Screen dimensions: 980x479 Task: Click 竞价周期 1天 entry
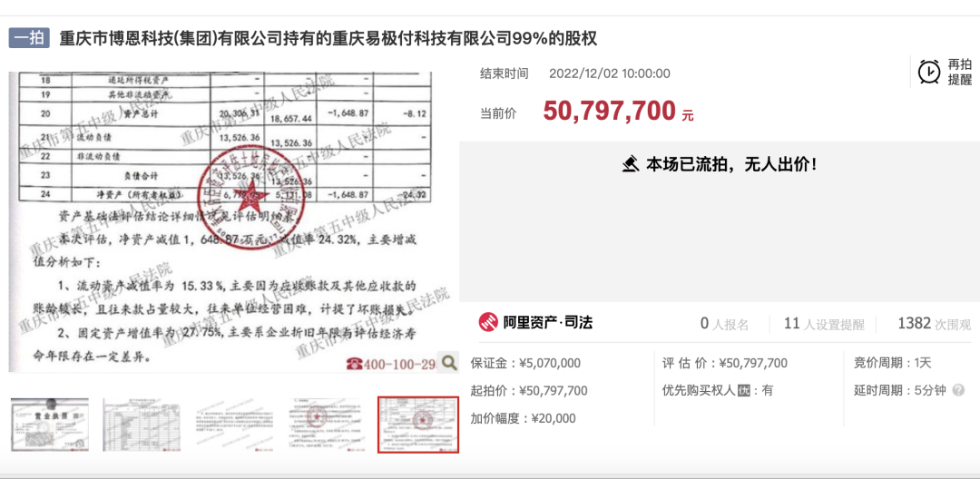(x=893, y=363)
